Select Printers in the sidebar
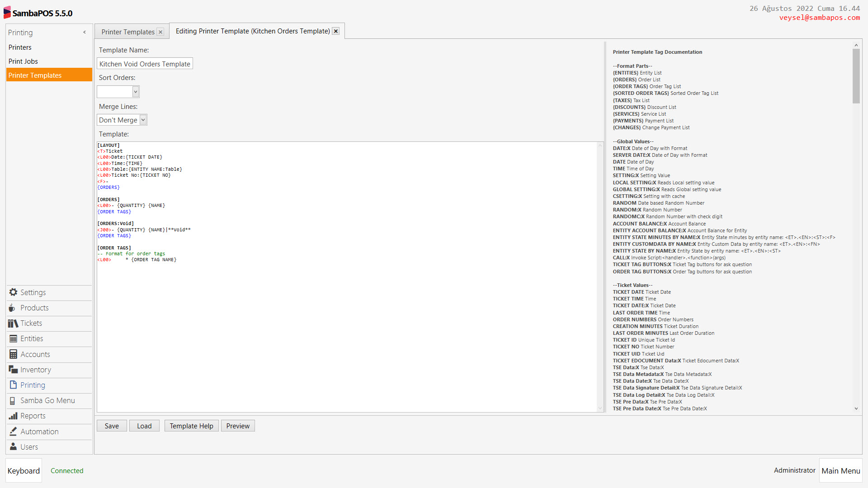868x488 pixels. point(49,47)
